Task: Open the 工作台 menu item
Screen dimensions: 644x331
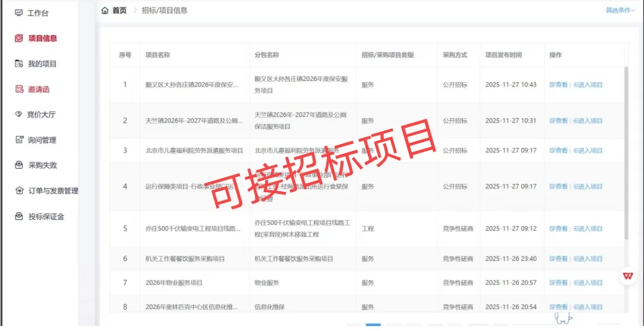Action: pos(38,13)
